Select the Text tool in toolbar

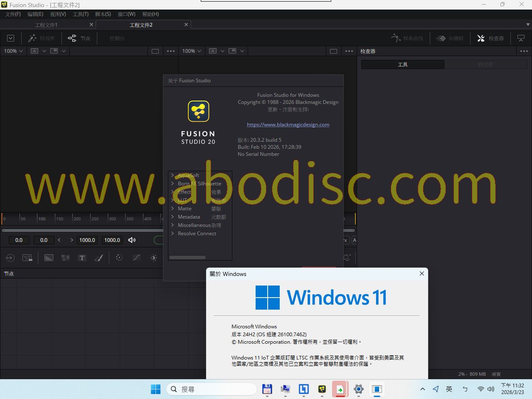tap(82, 258)
